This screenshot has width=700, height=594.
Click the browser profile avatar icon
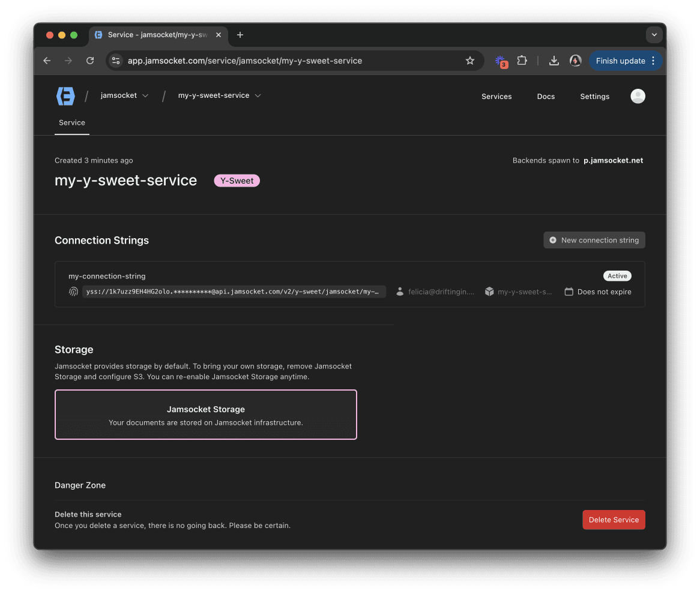point(576,61)
